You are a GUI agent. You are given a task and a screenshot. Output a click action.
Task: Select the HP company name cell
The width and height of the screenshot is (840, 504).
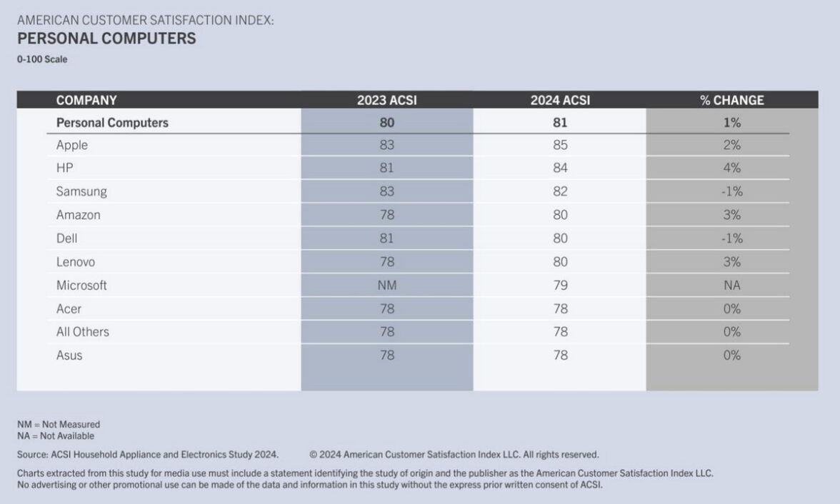pyautogui.click(x=64, y=168)
